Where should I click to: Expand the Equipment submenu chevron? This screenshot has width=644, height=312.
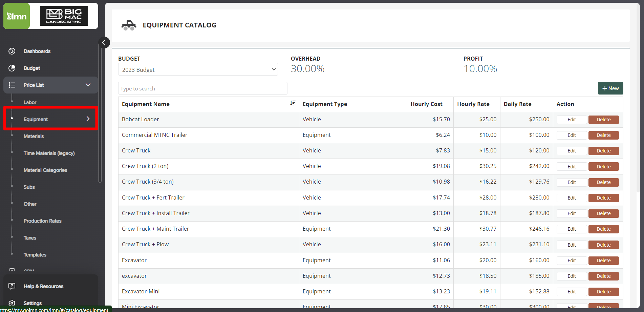coord(88,119)
